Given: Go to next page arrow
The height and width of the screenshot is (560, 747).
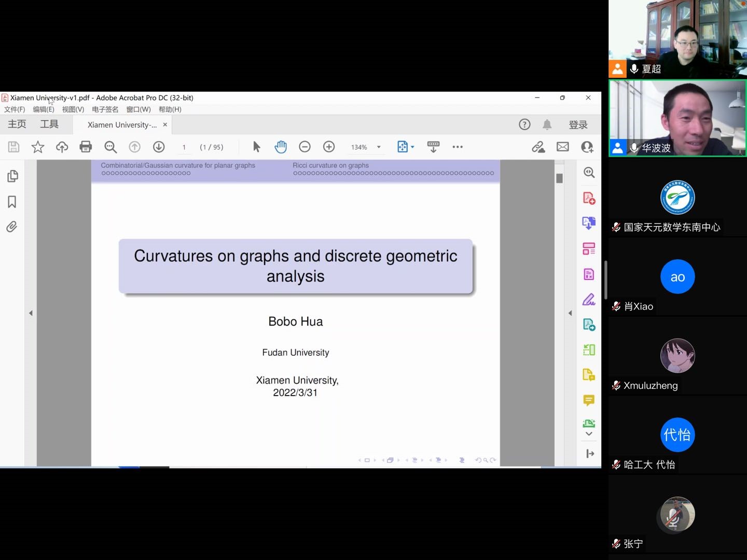Looking at the screenshot, I should point(159,147).
